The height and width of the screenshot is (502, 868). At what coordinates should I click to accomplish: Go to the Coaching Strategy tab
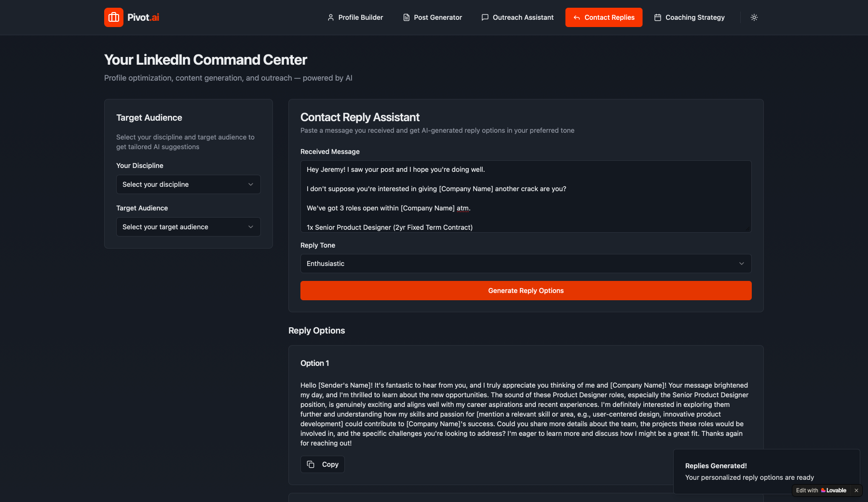(689, 17)
